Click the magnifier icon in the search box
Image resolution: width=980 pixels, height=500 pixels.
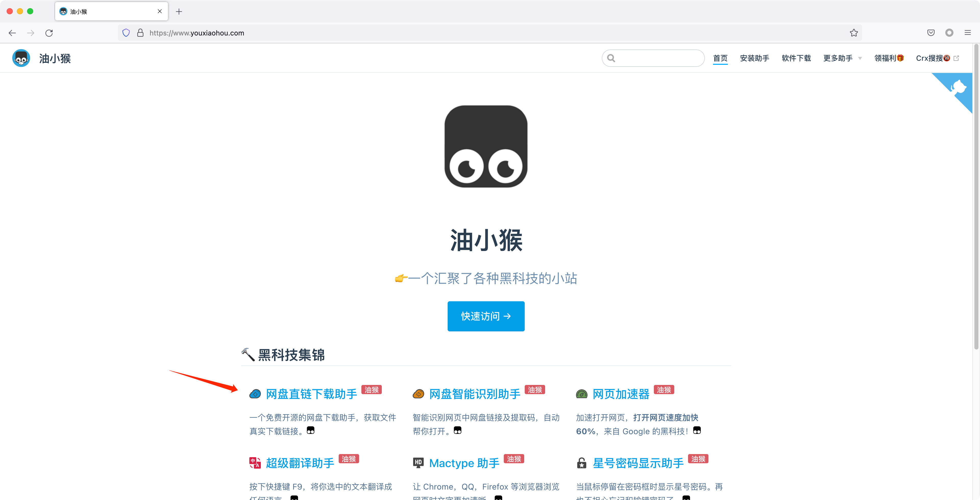(x=611, y=58)
